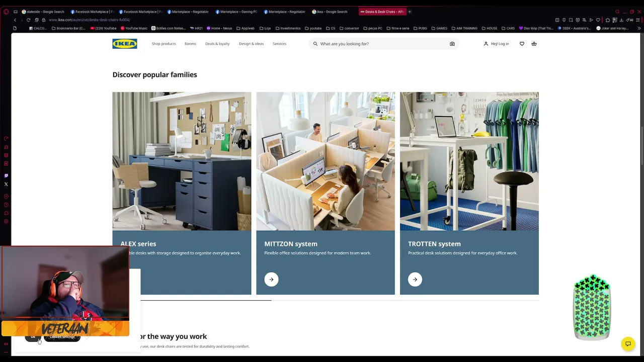Image resolution: width=644 pixels, height=362 pixels.
Task: Click the IKEA logo
Action: pyautogui.click(x=125, y=44)
